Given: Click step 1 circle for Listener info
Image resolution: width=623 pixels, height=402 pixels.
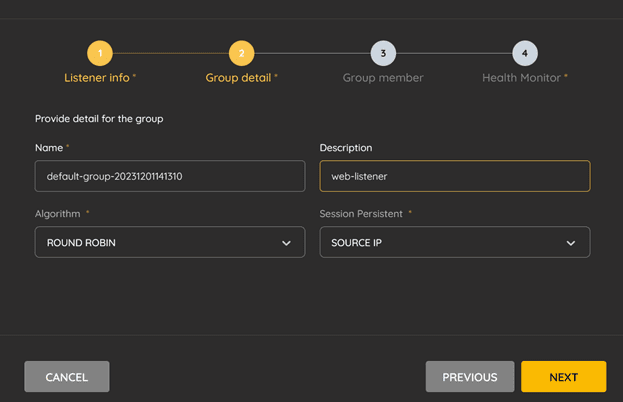Looking at the screenshot, I should click(100, 53).
